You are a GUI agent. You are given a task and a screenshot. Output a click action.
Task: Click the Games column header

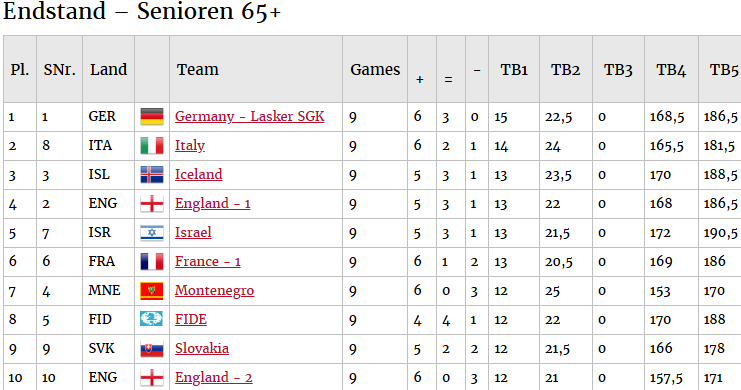tap(375, 70)
